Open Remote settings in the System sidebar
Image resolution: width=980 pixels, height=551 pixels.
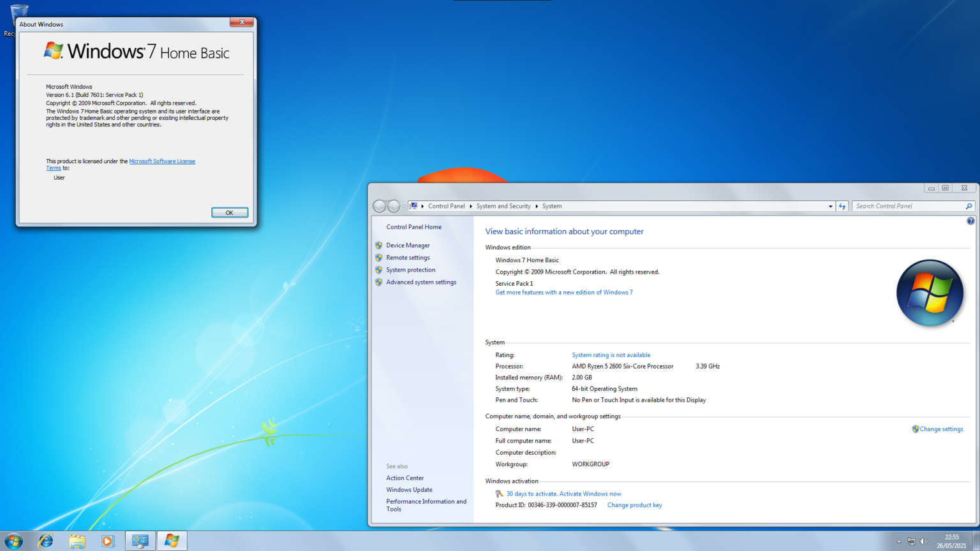click(x=408, y=258)
